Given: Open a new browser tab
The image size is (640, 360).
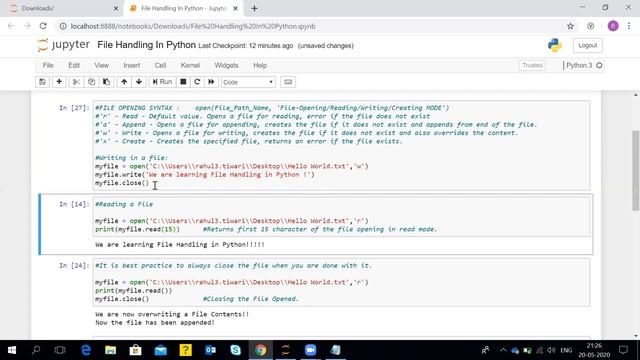Looking at the screenshot, I should pos(254,8).
